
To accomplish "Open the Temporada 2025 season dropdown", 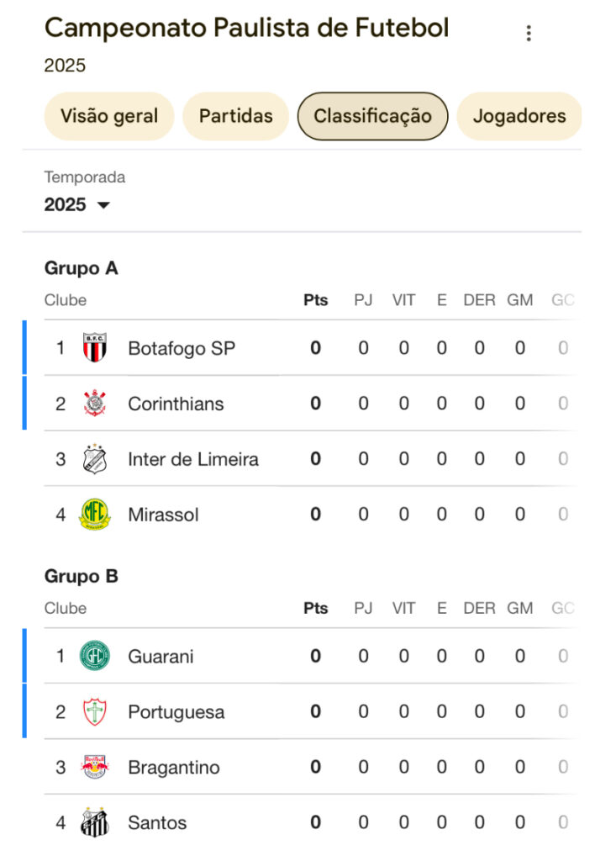I will (x=77, y=204).
